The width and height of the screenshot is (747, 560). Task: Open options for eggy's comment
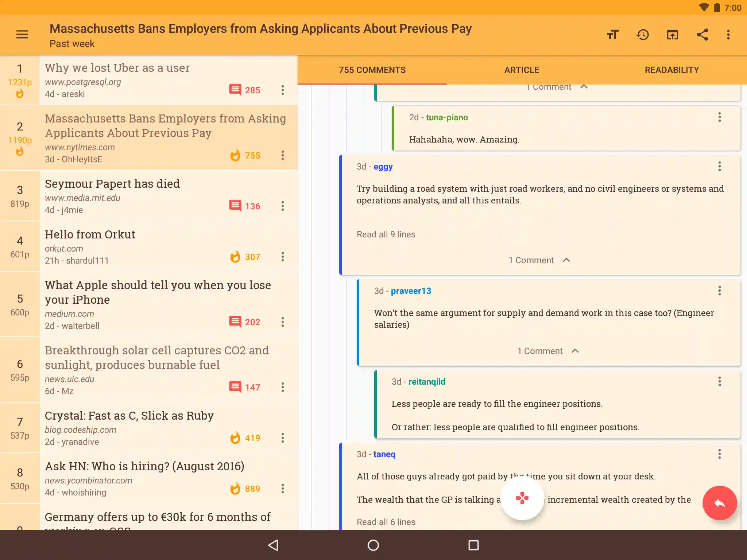pyautogui.click(x=719, y=167)
